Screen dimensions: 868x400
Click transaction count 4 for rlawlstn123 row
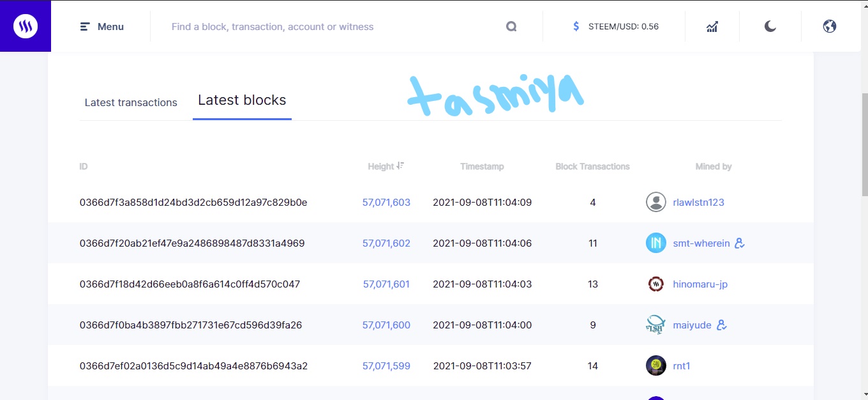click(593, 203)
